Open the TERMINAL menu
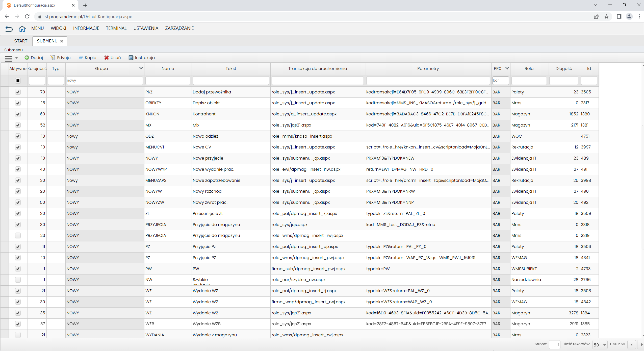 coord(116,28)
